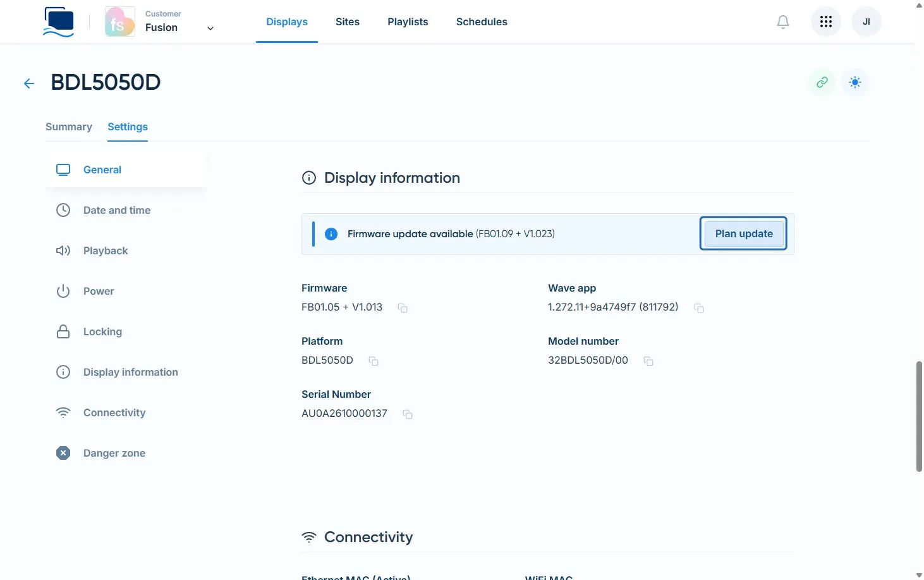Open the Playlists navigation tab
Screen dimensions: 924x580
pyautogui.click(x=408, y=22)
